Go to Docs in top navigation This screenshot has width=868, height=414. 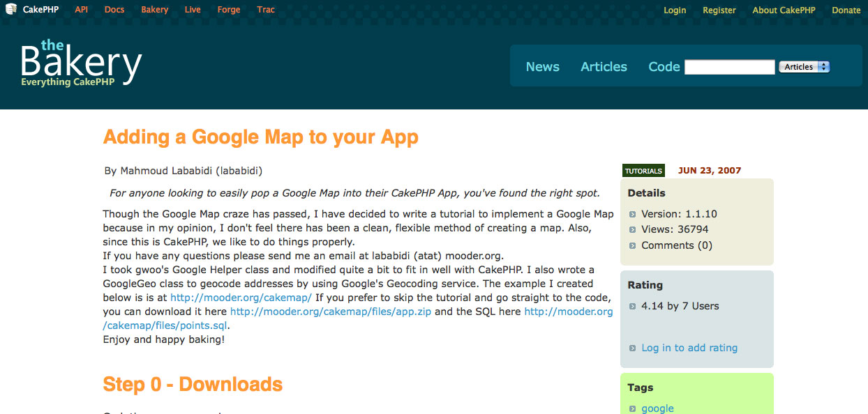[x=114, y=10]
